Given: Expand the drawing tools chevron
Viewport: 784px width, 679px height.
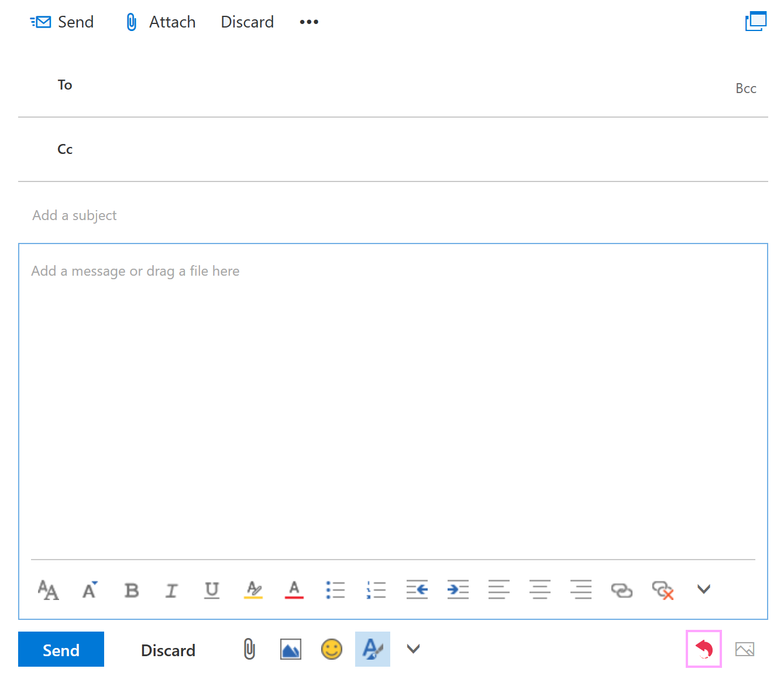Looking at the screenshot, I should 413,649.
